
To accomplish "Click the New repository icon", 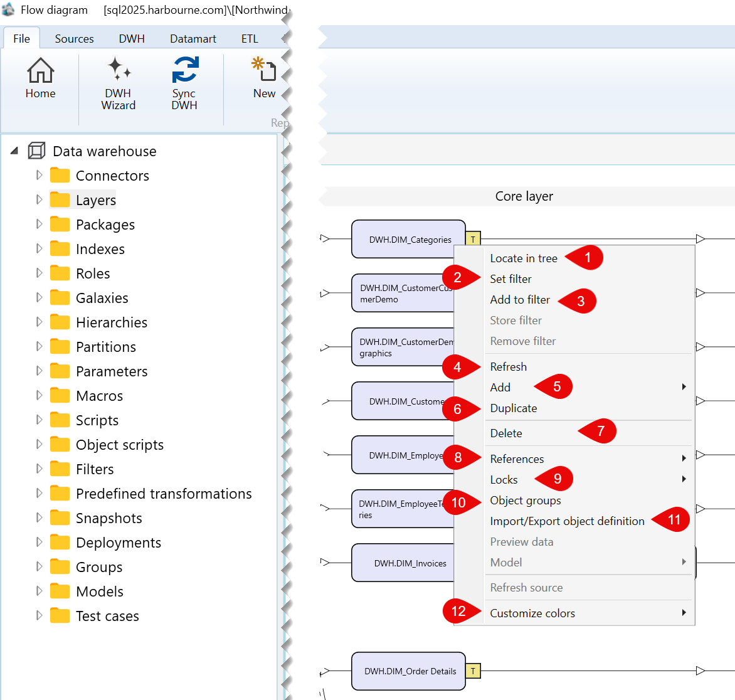I will click(264, 70).
